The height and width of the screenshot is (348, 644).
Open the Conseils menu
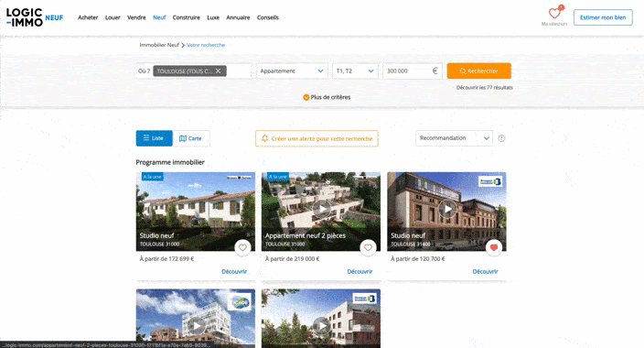pyautogui.click(x=268, y=17)
